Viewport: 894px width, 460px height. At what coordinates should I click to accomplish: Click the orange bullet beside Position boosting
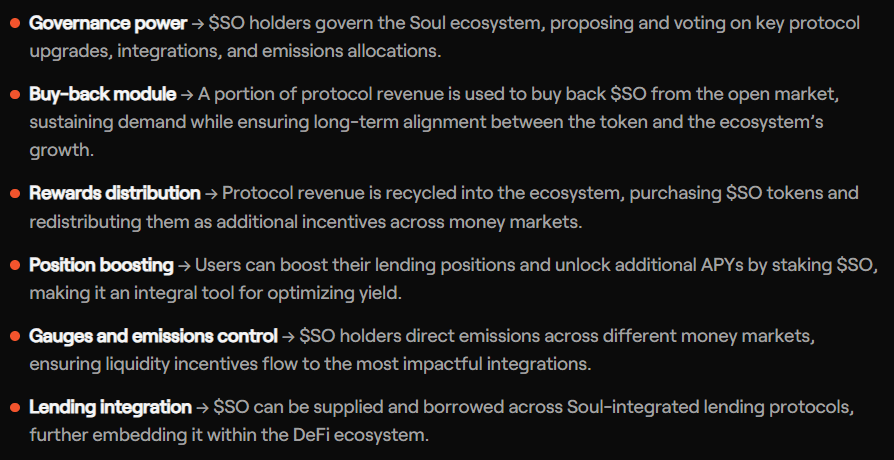coord(15,267)
